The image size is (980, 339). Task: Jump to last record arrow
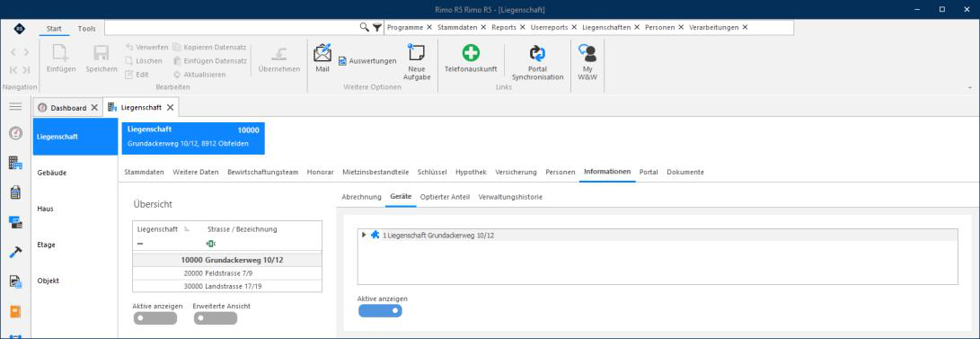(x=26, y=70)
